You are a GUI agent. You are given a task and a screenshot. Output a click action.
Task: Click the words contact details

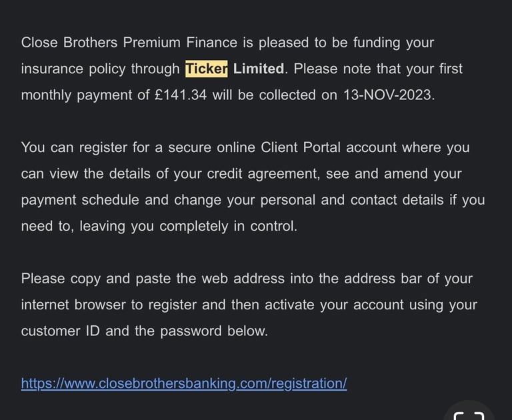tap(397, 200)
